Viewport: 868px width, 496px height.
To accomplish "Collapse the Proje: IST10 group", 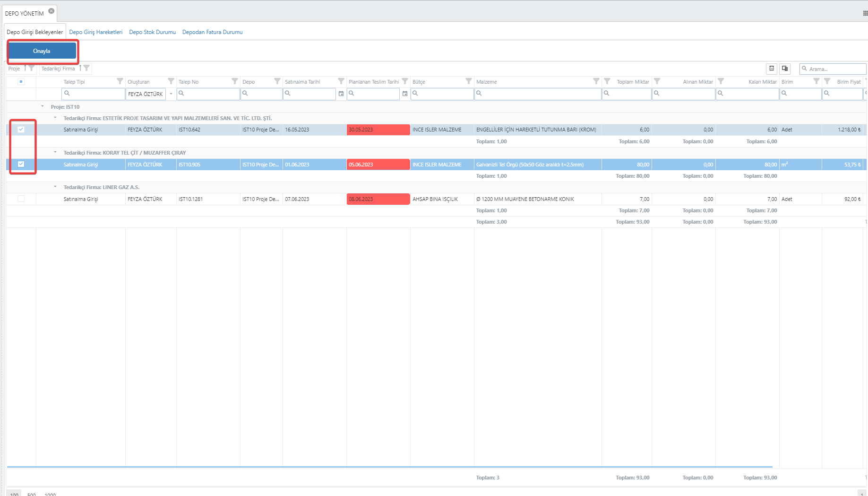I will click(x=43, y=106).
